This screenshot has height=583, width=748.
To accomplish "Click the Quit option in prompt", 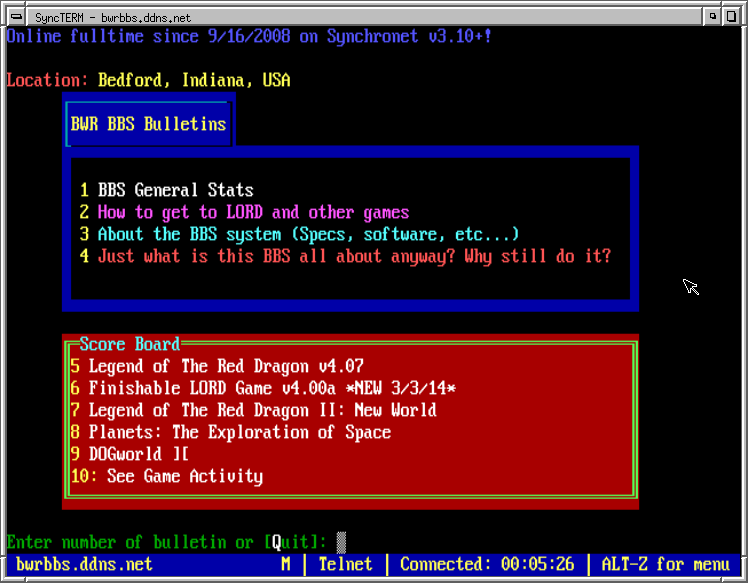I will pyautogui.click(x=291, y=542).
